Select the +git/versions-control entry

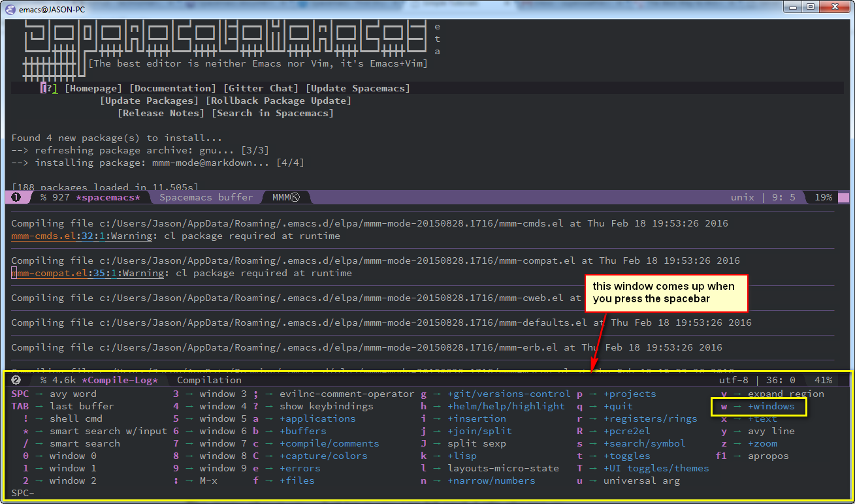(509, 394)
